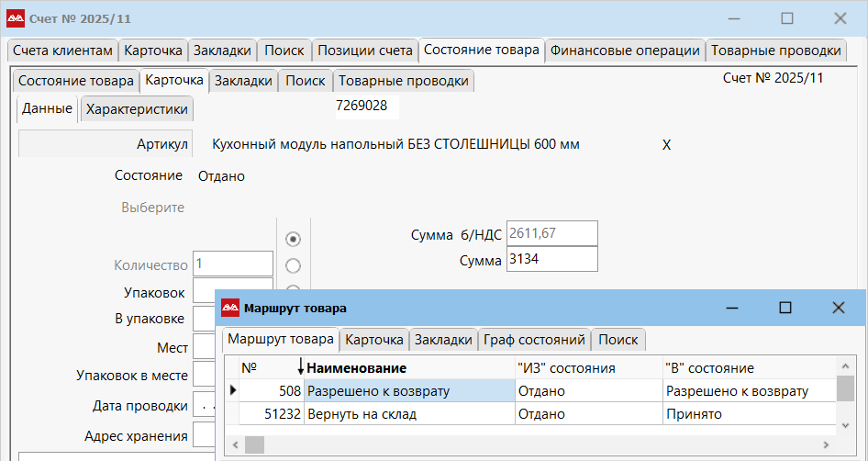Select the Данные tab
This screenshot has width=868, height=461.
[47, 108]
